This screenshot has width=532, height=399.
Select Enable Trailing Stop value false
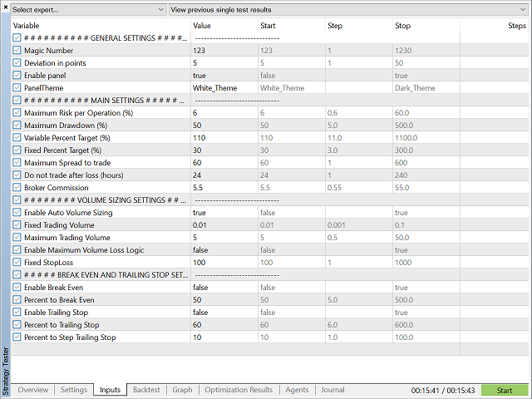coord(200,313)
